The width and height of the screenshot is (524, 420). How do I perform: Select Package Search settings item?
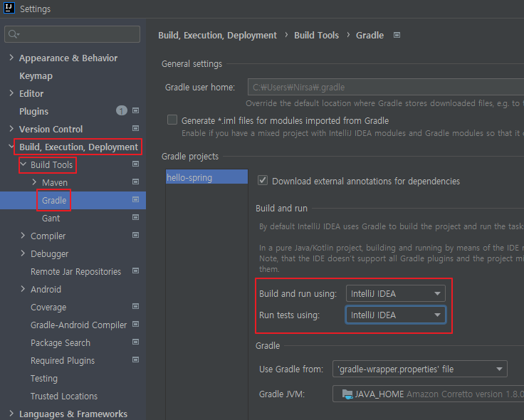[x=61, y=343]
